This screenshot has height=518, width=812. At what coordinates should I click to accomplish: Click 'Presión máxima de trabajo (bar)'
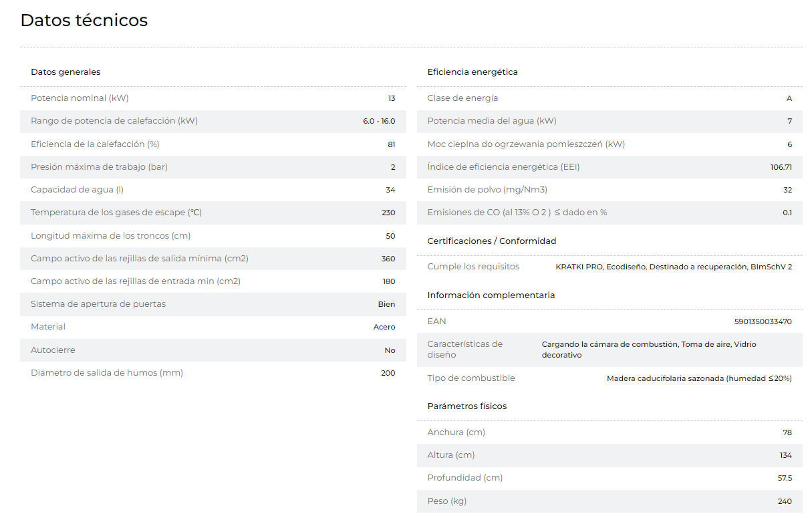click(x=99, y=167)
